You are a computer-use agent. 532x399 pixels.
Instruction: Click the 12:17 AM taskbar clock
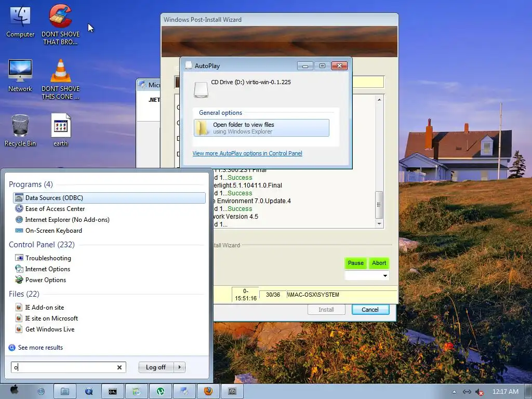pyautogui.click(x=505, y=392)
